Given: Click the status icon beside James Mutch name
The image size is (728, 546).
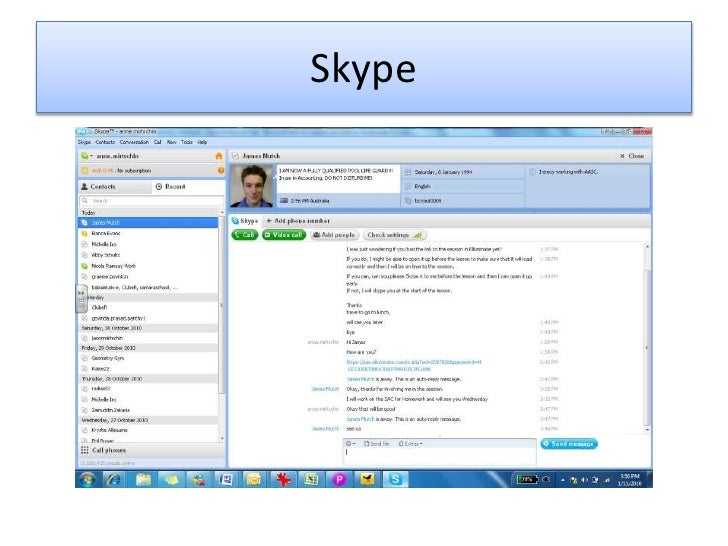Looking at the screenshot, I should pyautogui.click(x=235, y=156).
